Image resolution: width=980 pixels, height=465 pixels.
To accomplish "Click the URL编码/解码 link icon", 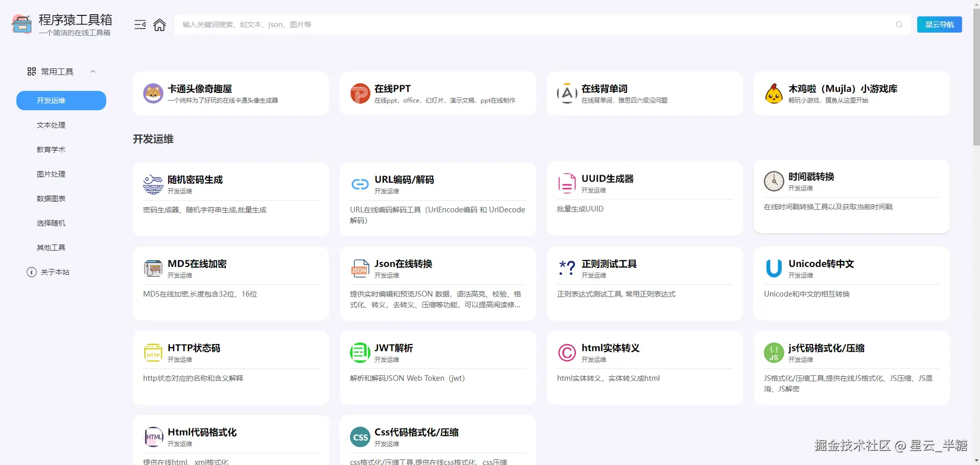I will pyautogui.click(x=360, y=184).
